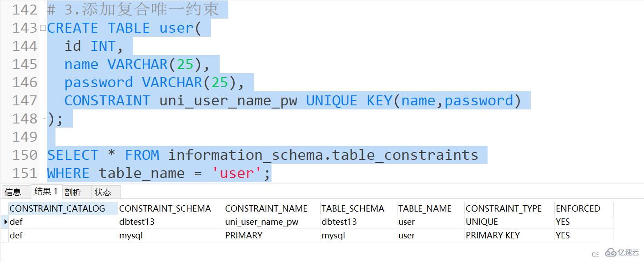
Task: Click the CONSTRAINT_NAME column header
Action: (x=266, y=208)
